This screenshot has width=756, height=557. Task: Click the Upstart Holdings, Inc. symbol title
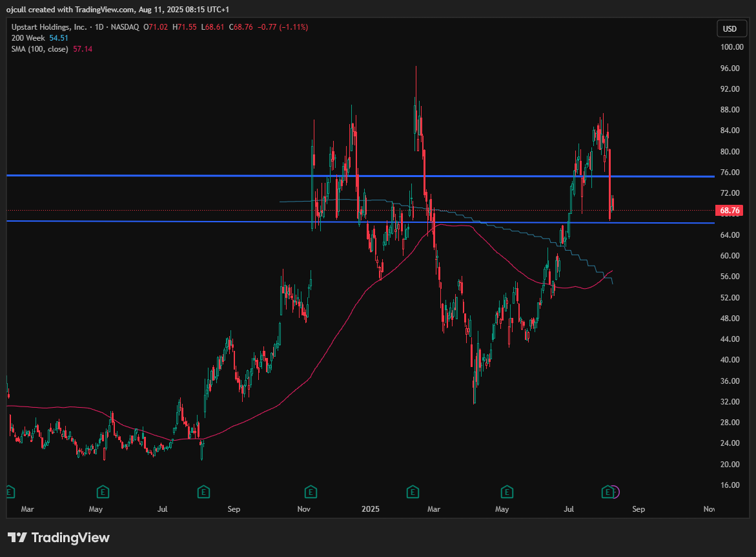tap(49, 27)
